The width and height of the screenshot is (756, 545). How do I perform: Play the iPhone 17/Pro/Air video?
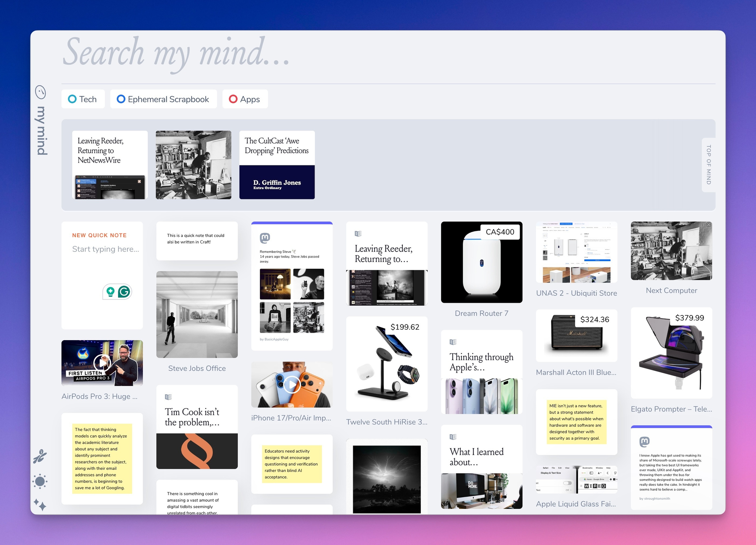click(292, 385)
